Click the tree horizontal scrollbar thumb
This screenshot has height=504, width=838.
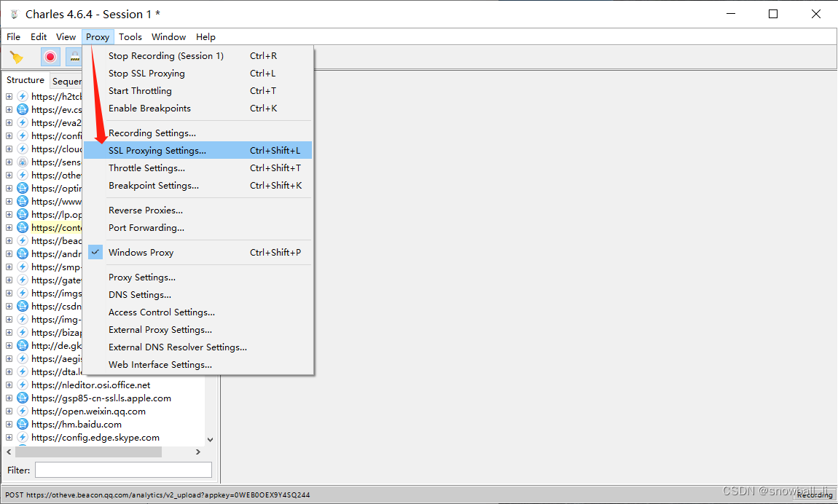(x=88, y=452)
